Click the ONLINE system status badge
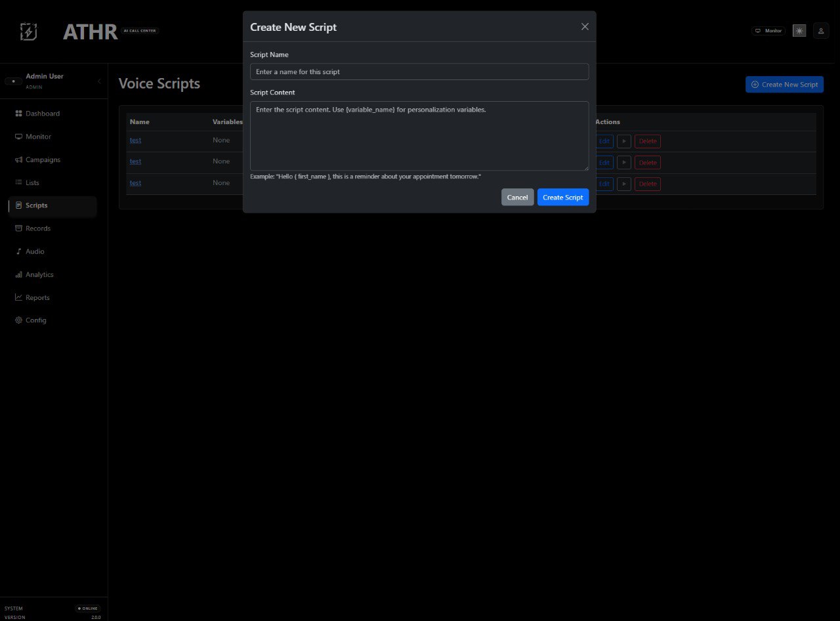840x621 pixels. pyautogui.click(x=87, y=609)
